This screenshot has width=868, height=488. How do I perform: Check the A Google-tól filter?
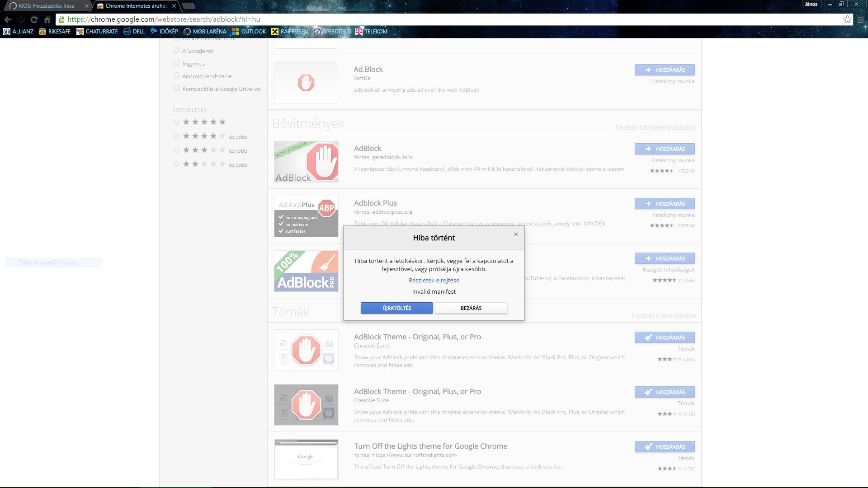tap(176, 50)
